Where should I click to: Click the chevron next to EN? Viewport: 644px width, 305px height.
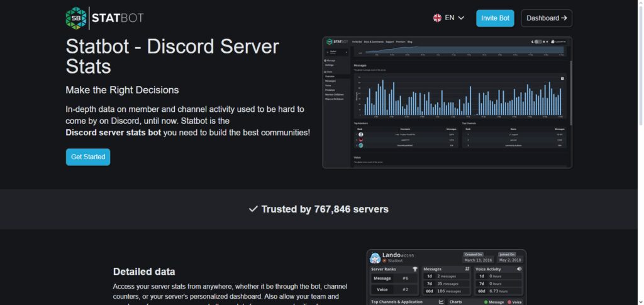click(x=461, y=18)
